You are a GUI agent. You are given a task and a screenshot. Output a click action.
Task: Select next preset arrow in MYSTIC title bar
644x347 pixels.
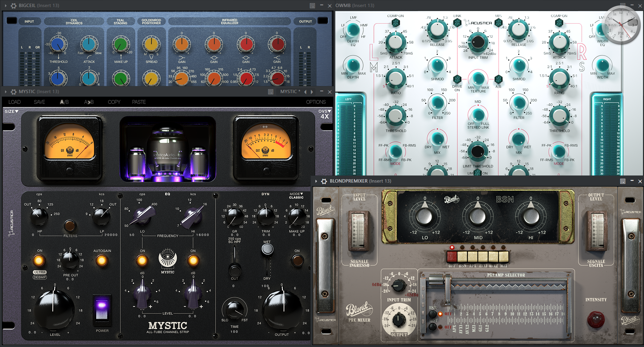tap(312, 92)
